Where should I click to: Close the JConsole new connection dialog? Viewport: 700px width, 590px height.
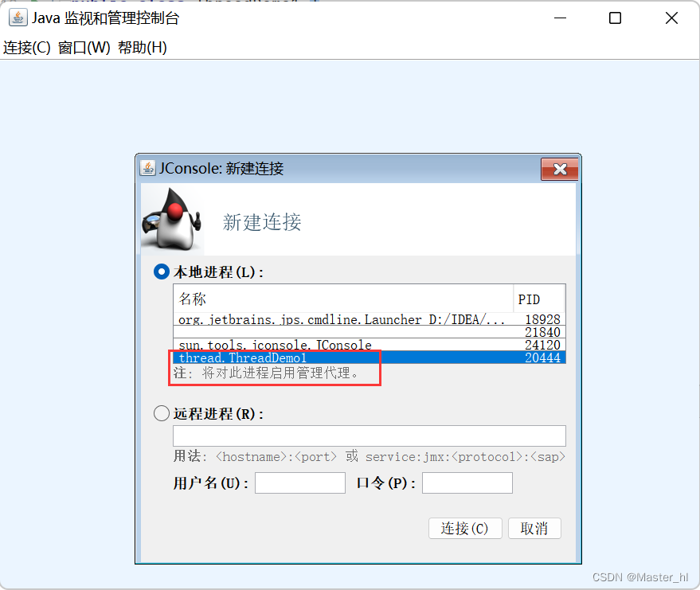(x=559, y=169)
